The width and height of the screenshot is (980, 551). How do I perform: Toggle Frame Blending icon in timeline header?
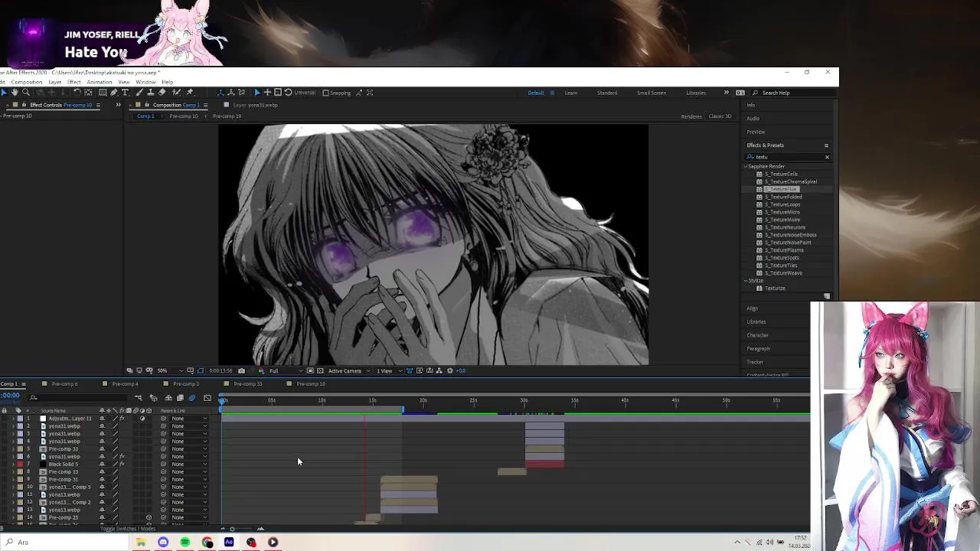[180, 398]
